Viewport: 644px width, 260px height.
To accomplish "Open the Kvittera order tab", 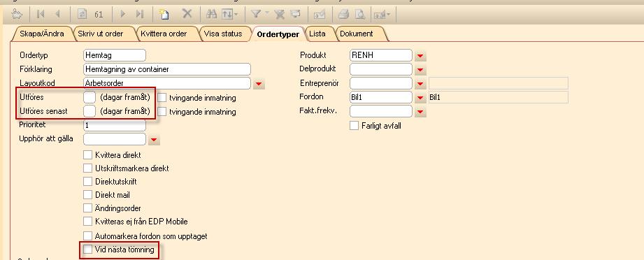I will [164, 34].
